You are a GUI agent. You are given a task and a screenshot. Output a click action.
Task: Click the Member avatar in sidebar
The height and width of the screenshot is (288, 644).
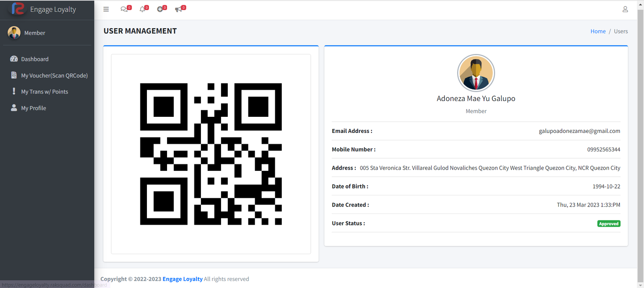click(x=14, y=33)
